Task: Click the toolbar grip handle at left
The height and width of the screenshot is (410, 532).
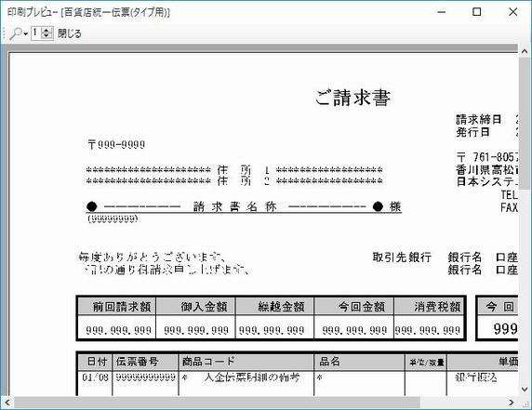Action: (x=4, y=33)
